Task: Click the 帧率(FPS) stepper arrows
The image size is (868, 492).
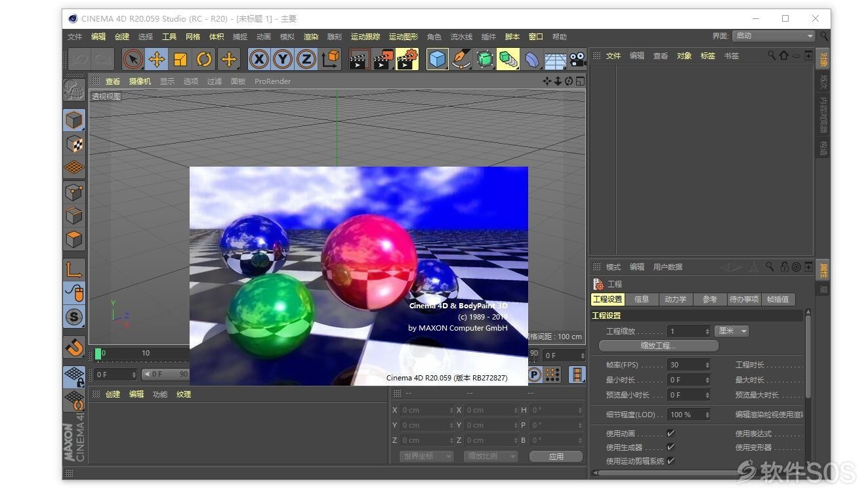Action: 707,365
